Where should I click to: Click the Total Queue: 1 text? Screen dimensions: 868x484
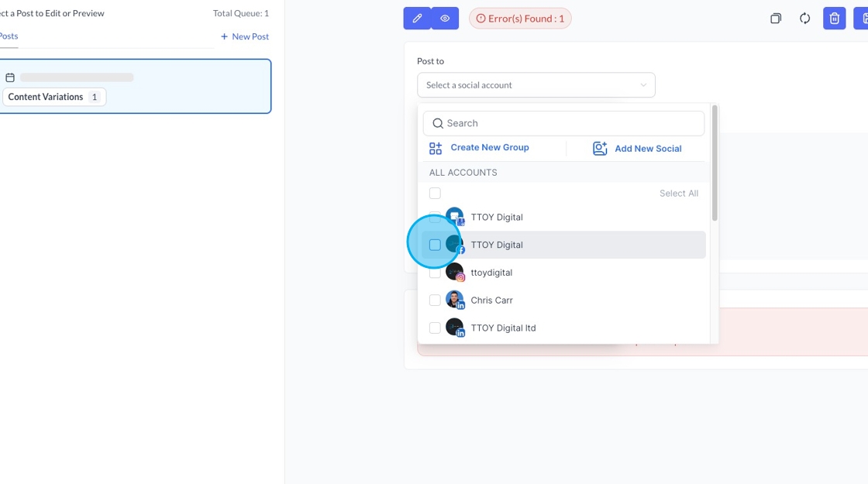click(x=241, y=13)
